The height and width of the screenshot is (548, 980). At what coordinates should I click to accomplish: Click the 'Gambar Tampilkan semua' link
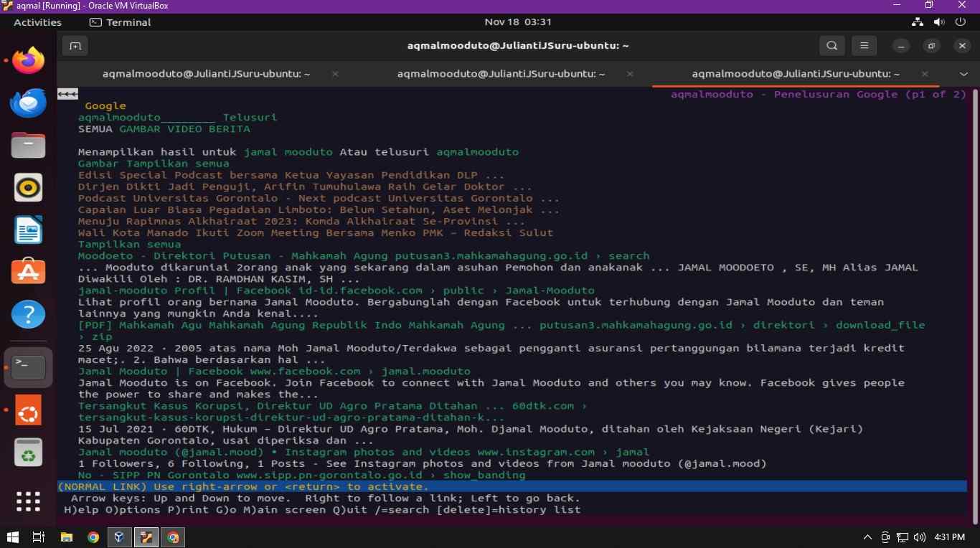(x=154, y=164)
